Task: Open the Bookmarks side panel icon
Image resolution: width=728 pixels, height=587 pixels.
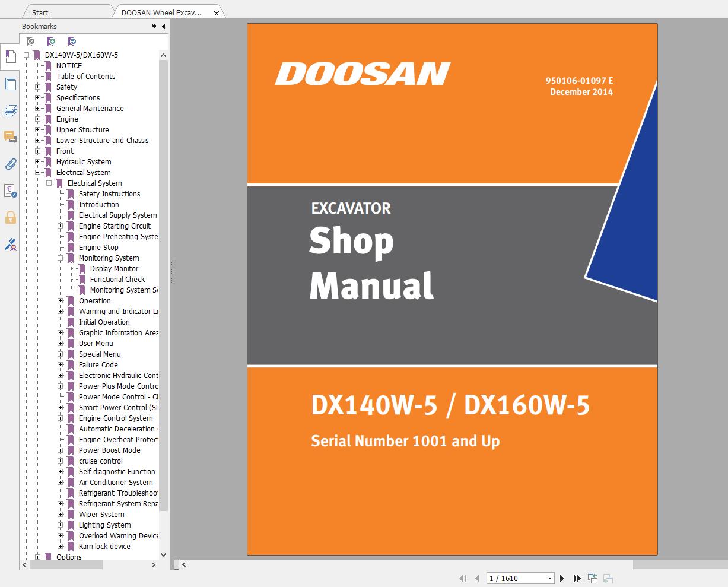Action: pos(10,56)
